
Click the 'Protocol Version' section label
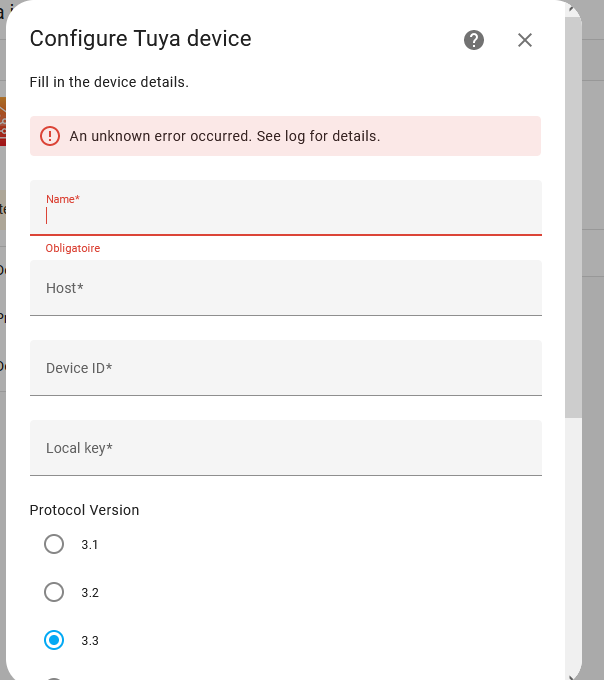click(84, 510)
